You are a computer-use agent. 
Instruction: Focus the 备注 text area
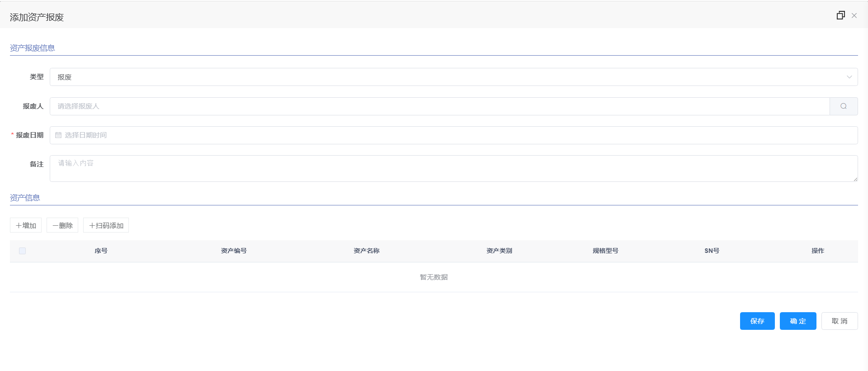(x=453, y=169)
